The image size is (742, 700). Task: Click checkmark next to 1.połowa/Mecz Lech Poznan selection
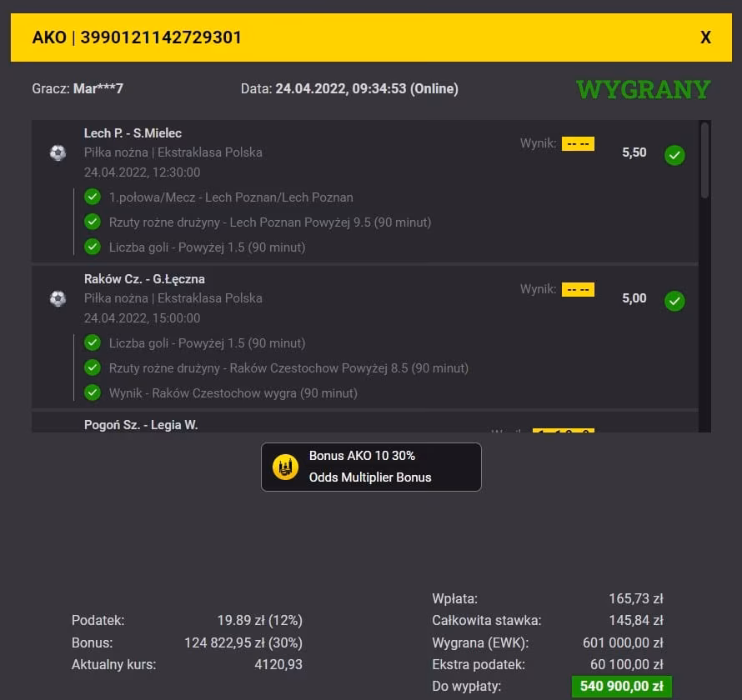(93, 197)
